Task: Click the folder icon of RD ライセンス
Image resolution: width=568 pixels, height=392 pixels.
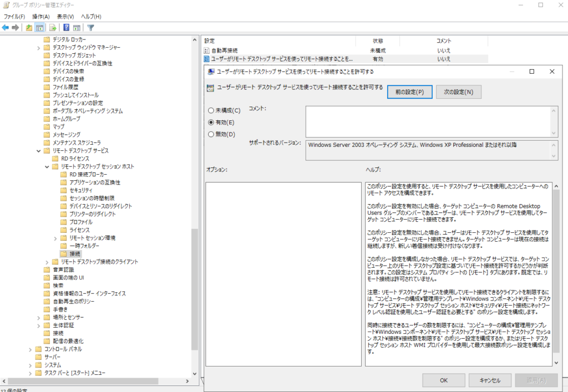Action: 55,159
